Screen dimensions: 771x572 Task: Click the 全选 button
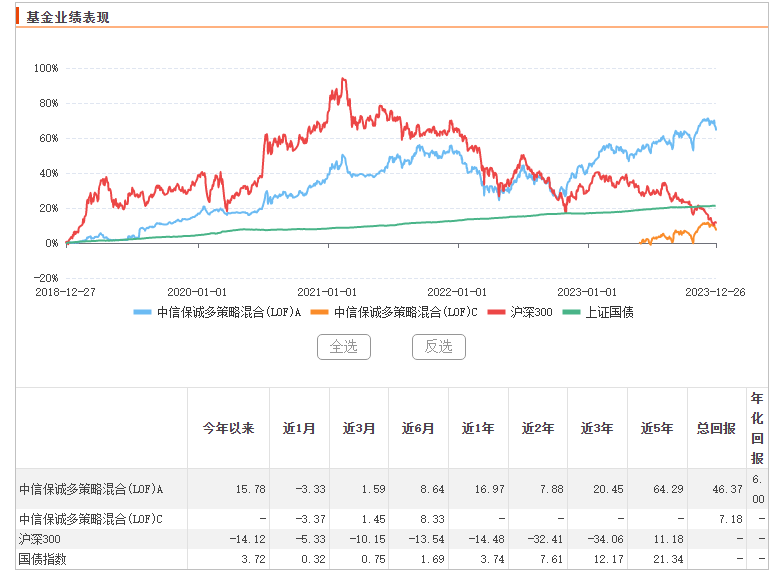click(344, 347)
